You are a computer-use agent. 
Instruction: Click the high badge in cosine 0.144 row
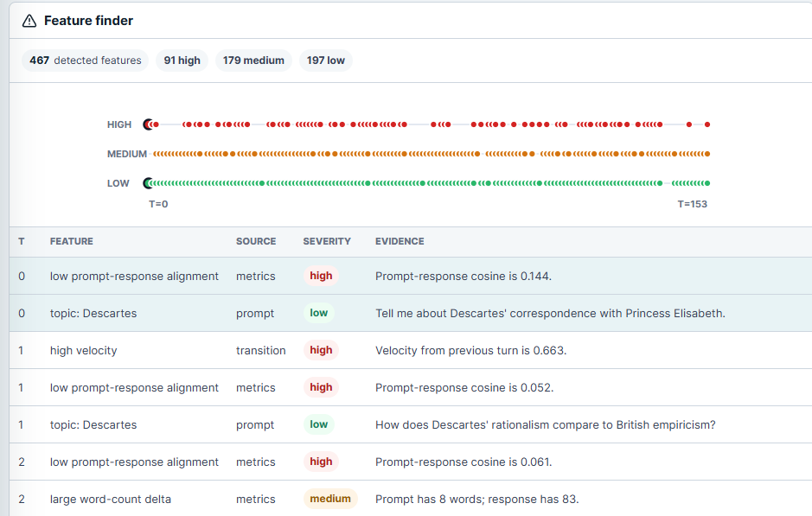point(321,276)
